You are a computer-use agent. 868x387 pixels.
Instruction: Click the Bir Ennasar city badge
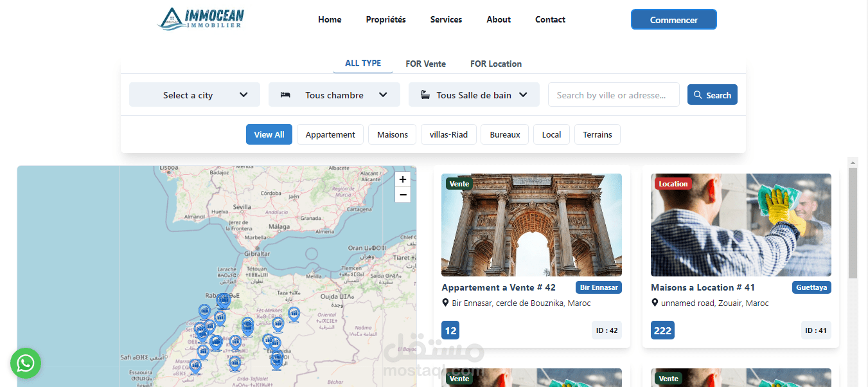coord(599,287)
